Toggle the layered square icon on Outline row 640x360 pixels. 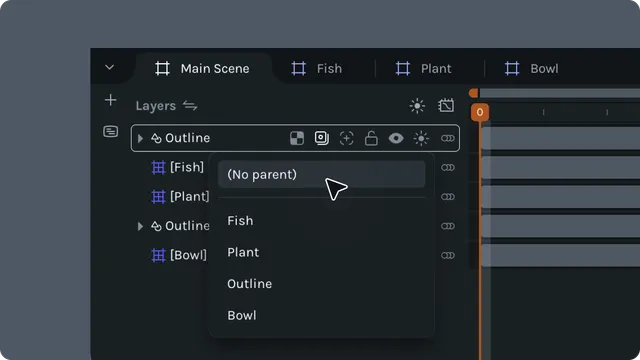coord(322,138)
